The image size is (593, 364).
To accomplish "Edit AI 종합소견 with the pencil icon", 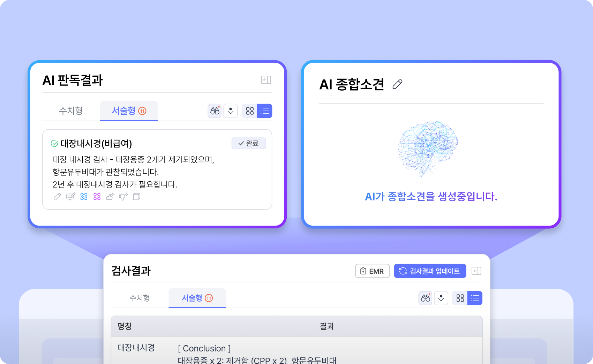I will pyautogui.click(x=397, y=84).
